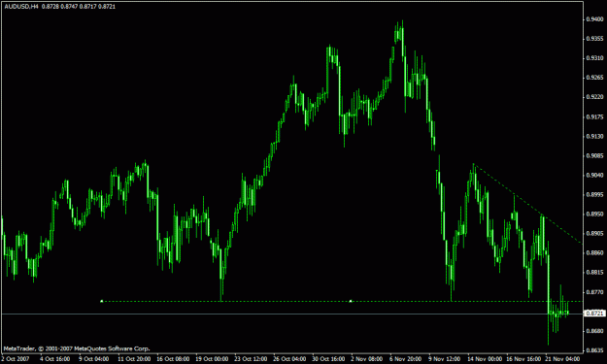Click the 11 Oct 20:00 time label
Viewport: 607px width, 364px height.
(134, 359)
